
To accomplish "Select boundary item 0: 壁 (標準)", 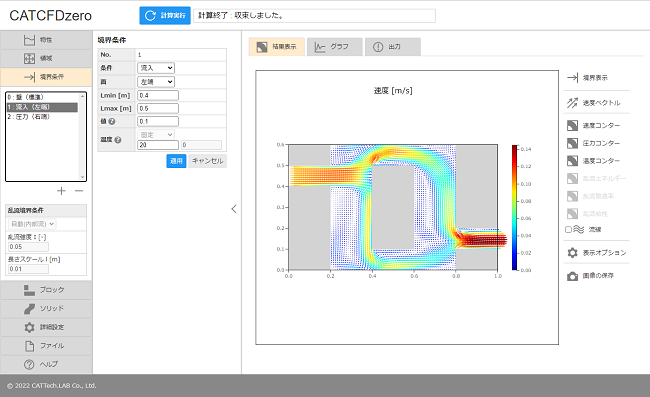I will [42, 97].
